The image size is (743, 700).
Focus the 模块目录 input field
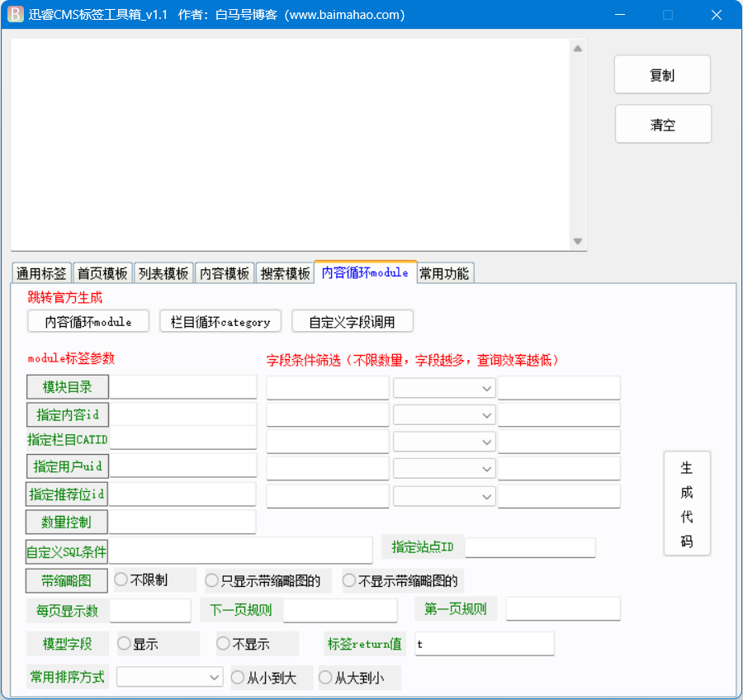[183, 386]
